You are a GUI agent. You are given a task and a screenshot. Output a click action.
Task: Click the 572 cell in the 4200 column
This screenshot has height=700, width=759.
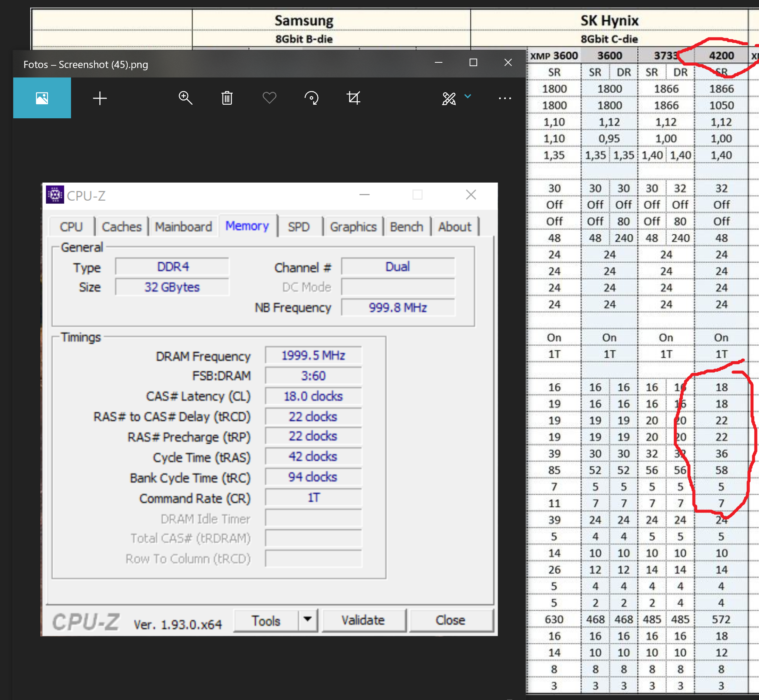[x=722, y=619]
